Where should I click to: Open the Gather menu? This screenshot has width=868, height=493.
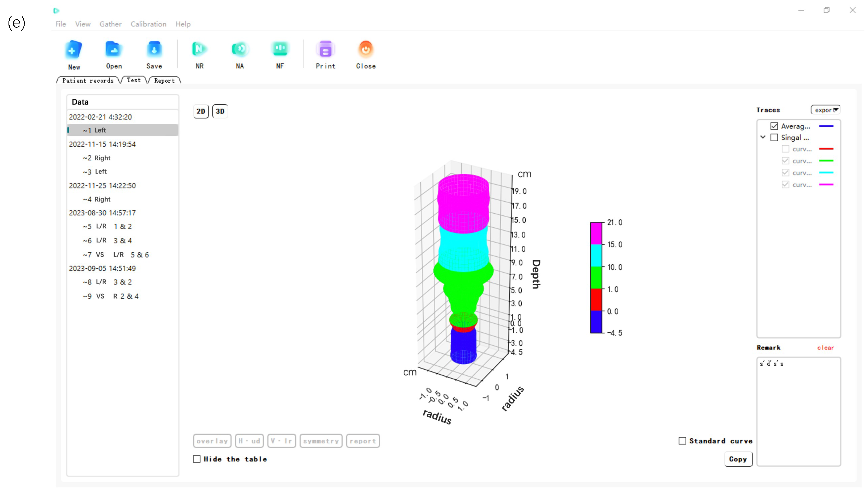[110, 24]
